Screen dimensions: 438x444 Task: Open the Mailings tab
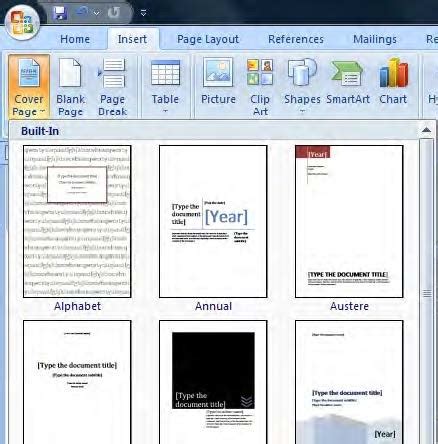point(375,39)
